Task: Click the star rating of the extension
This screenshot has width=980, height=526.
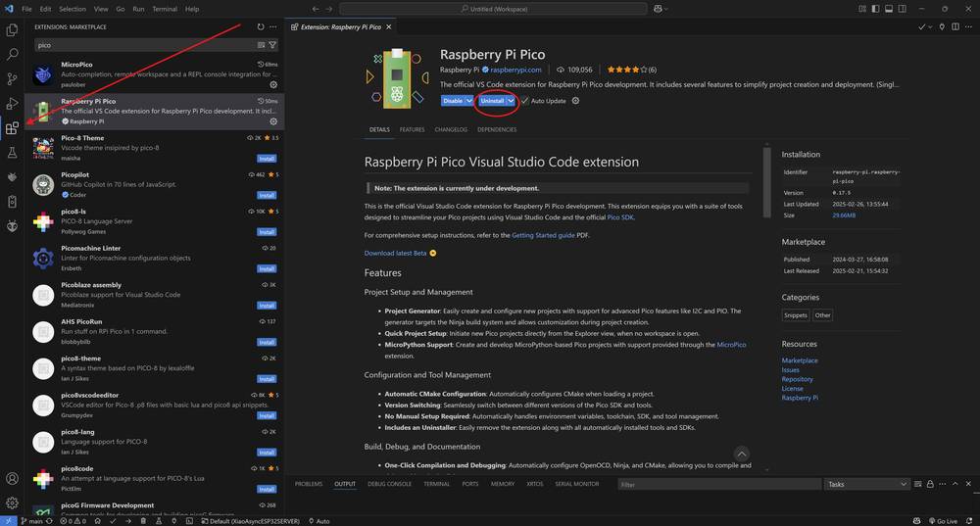Action: coord(631,70)
